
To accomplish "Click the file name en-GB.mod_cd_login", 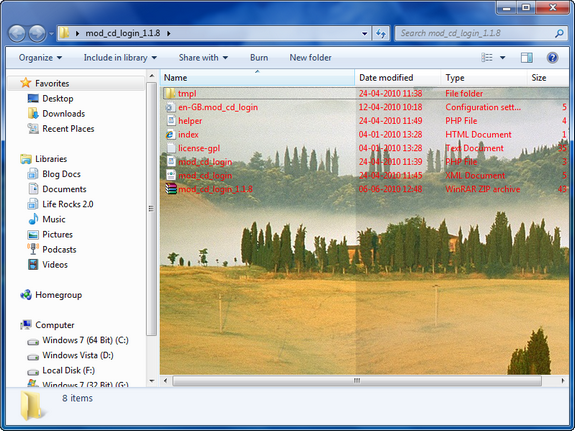I will 218,107.
